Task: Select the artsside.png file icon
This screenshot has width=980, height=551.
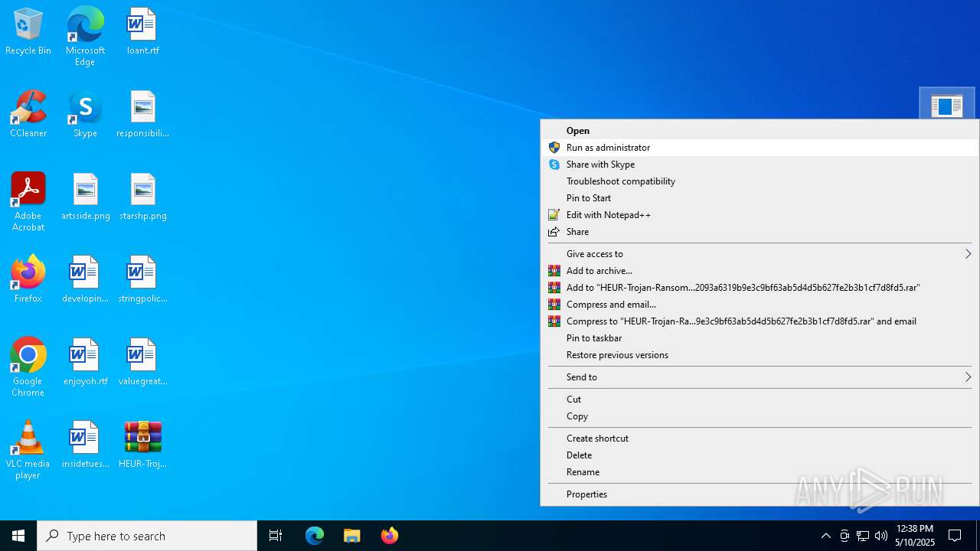Action: pos(85,197)
